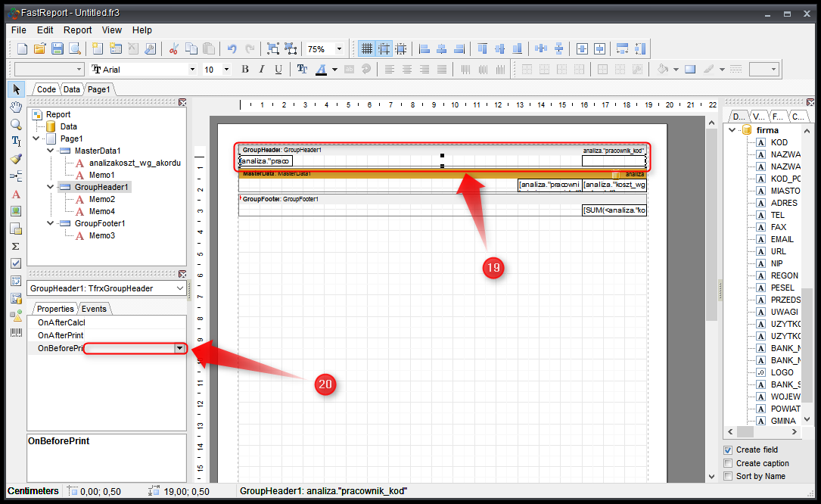The image size is (821, 504).
Task: Select the Hand tool in left toolbar
Action: [x=16, y=107]
